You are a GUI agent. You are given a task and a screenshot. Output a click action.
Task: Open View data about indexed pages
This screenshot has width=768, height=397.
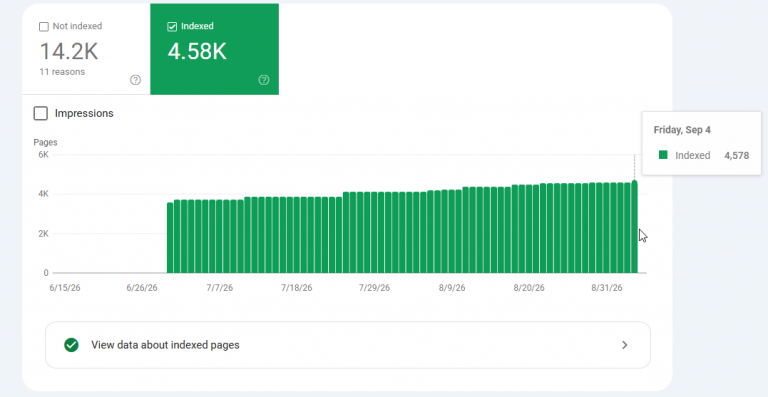click(x=348, y=345)
